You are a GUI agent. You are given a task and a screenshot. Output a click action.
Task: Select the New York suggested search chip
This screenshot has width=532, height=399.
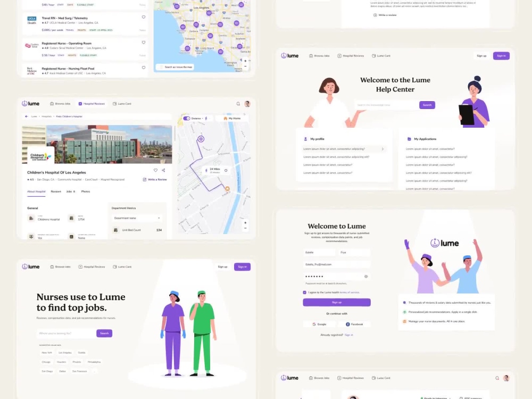[x=47, y=353]
